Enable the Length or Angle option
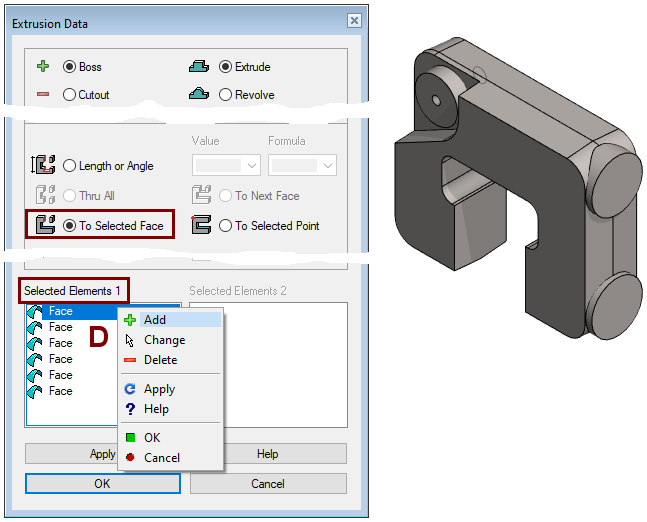This screenshot has height=522, width=647. tap(69, 166)
